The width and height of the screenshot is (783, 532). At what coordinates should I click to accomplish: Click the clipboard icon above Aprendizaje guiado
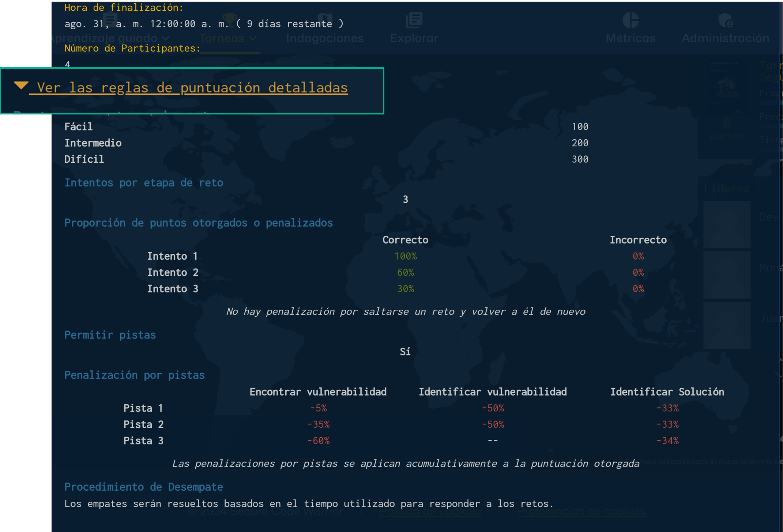click(110, 19)
